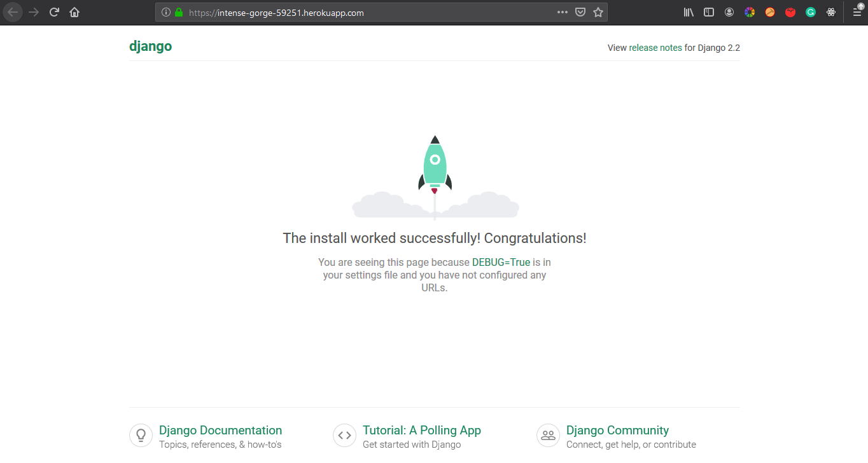Go forward with the browser arrow
Image resolution: width=868 pixels, height=463 pixels.
(34, 12)
